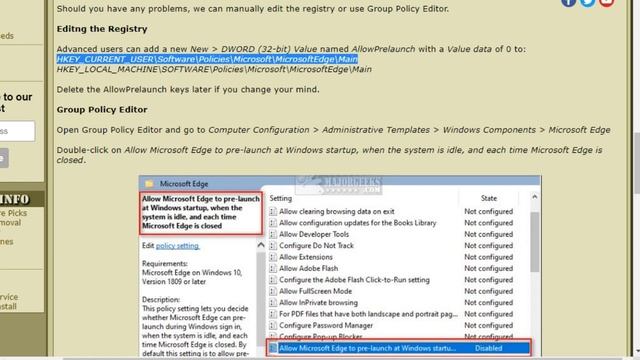640x360 pixels.
Task: Open the 'policy setting' edit link
Action: [178, 246]
